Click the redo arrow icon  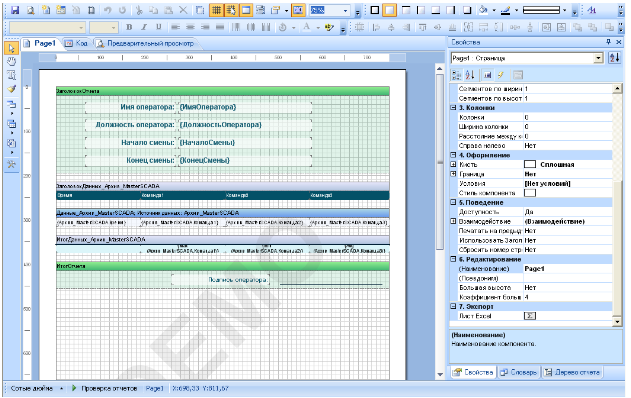(x=122, y=10)
